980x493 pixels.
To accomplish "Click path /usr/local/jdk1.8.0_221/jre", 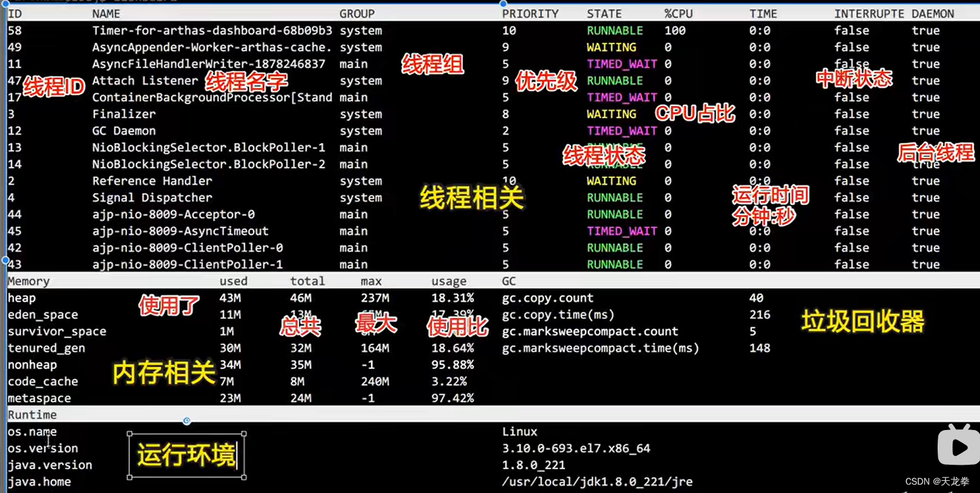I will pyautogui.click(x=597, y=481).
